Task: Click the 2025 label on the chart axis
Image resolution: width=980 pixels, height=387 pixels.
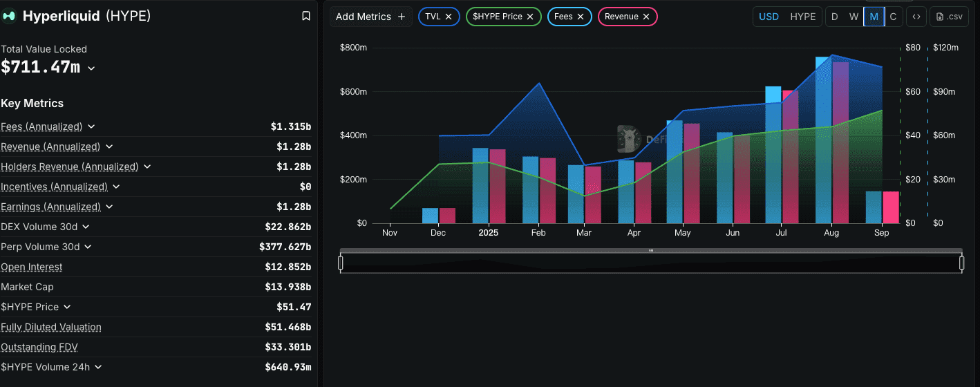Action: (489, 233)
